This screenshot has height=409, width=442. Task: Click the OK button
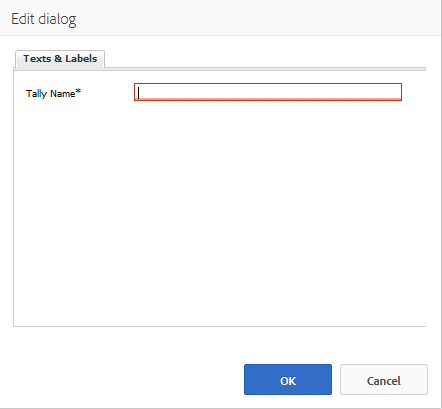point(288,379)
